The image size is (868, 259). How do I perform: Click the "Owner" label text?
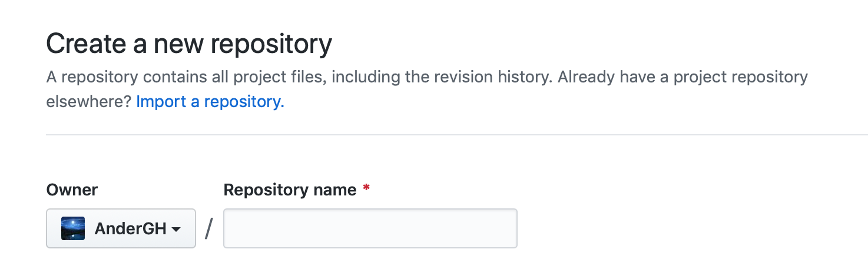pos(72,190)
